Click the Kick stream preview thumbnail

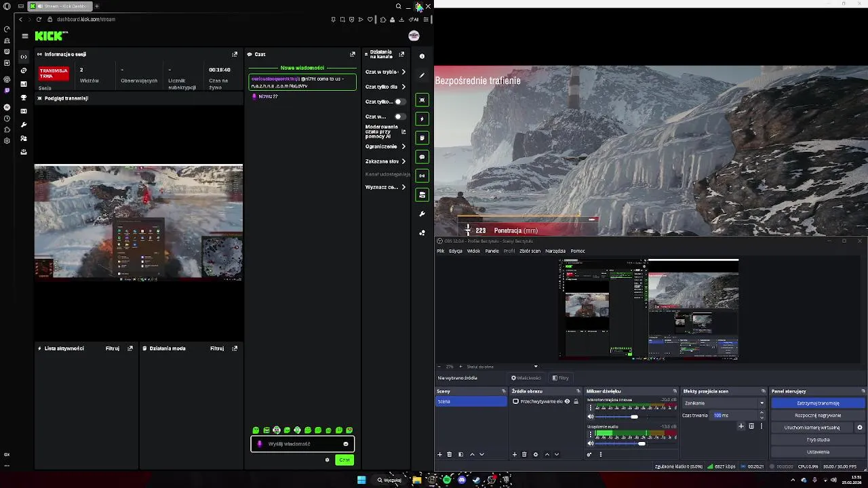pyautogui.click(x=138, y=222)
